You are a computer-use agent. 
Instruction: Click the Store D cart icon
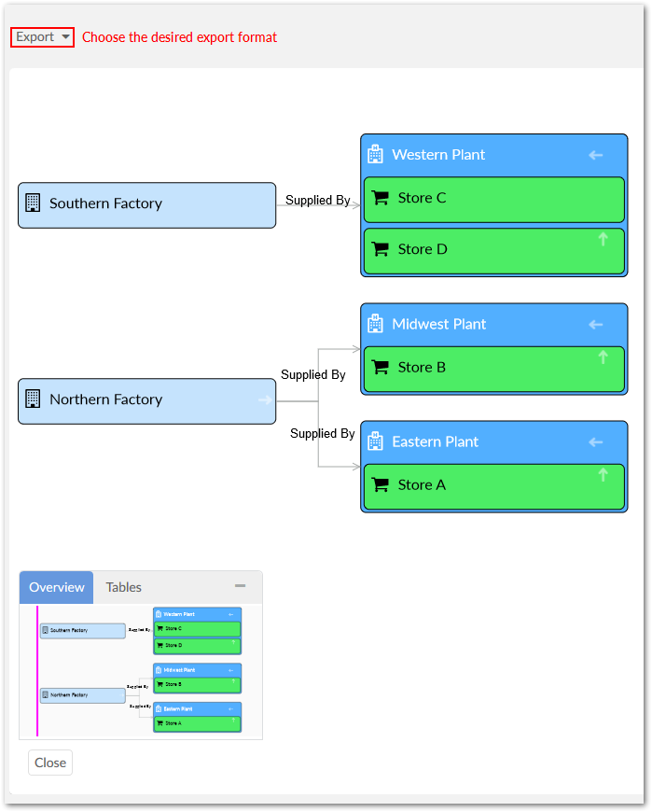pyautogui.click(x=380, y=249)
